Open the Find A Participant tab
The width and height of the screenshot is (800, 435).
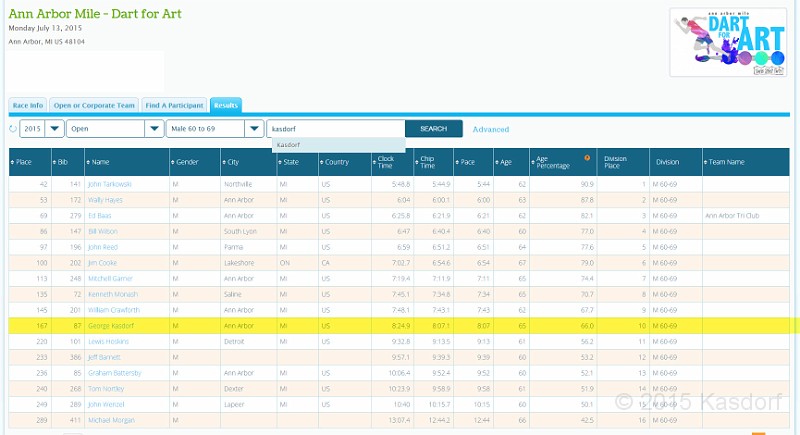click(174, 105)
